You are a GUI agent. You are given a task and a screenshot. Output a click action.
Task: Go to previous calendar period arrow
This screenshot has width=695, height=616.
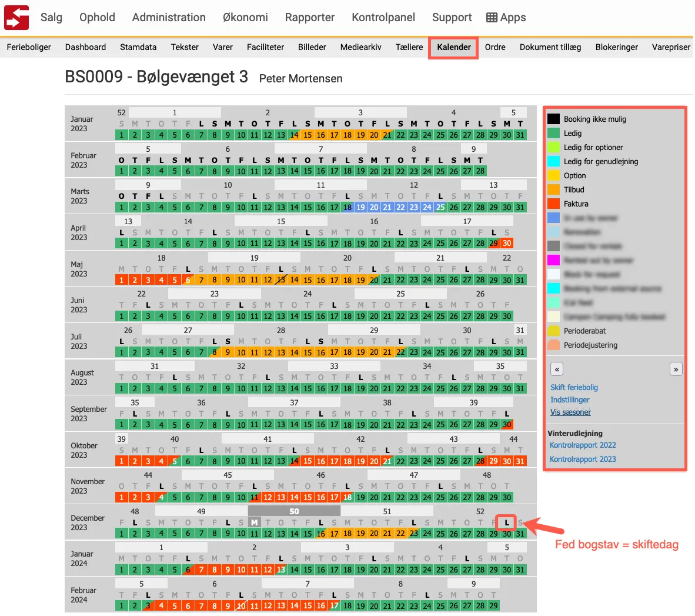pos(557,369)
